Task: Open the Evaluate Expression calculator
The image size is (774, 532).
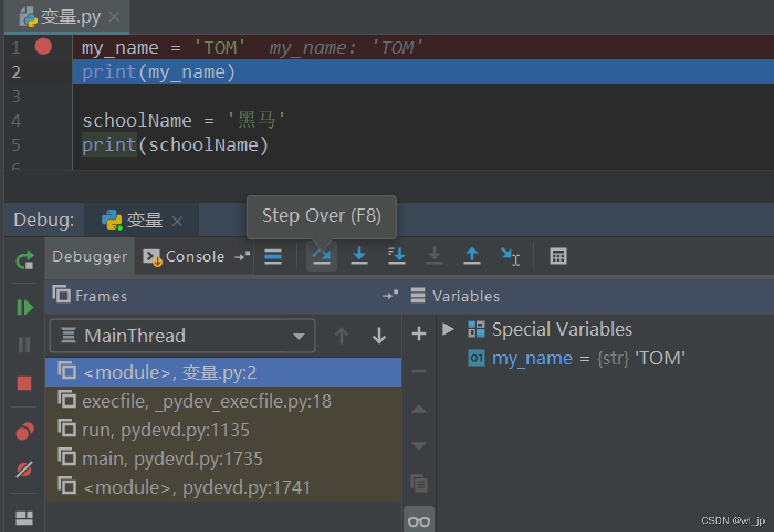Action: pyautogui.click(x=558, y=256)
